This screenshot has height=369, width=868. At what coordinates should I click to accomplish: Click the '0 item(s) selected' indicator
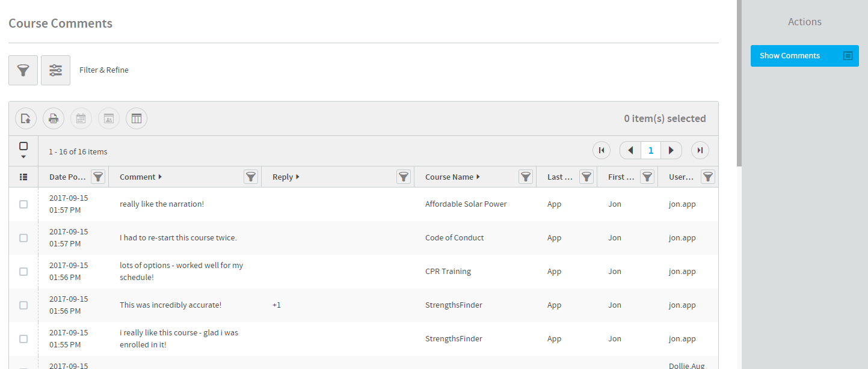665,119
